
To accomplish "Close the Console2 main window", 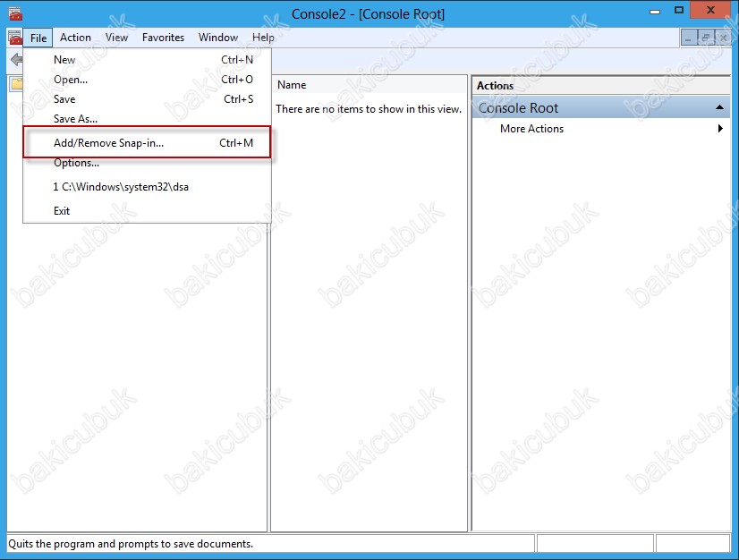I will 710,10.
